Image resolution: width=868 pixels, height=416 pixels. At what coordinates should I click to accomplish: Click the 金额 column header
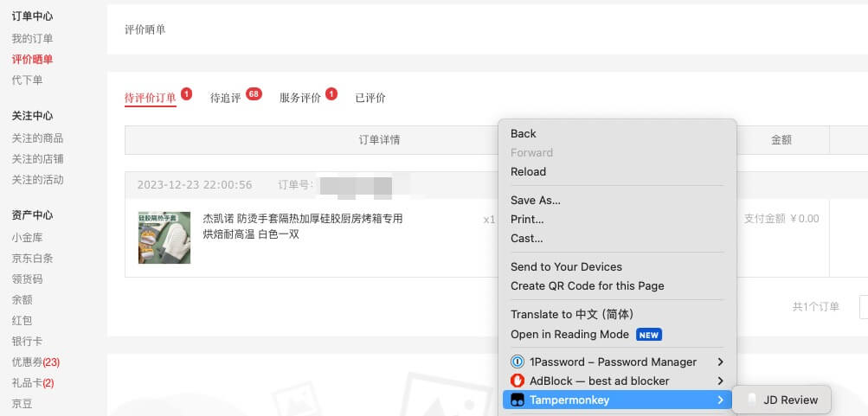point(781,140)
